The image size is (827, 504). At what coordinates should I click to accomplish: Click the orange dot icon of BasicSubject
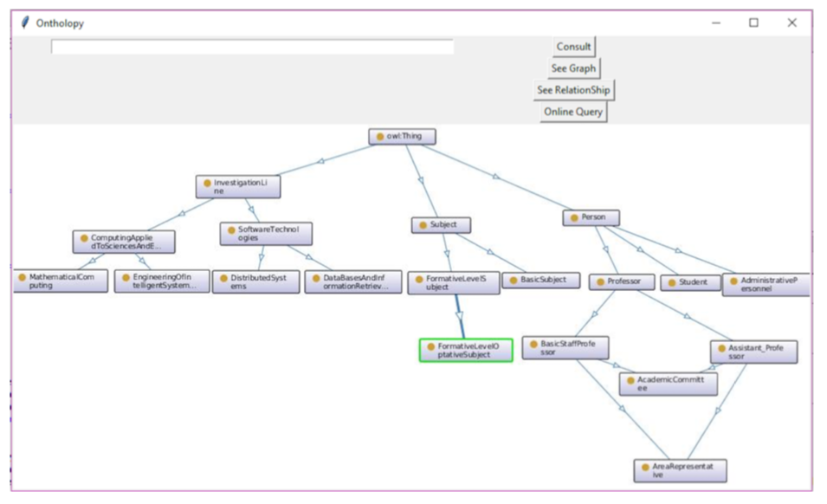point(514,280)
